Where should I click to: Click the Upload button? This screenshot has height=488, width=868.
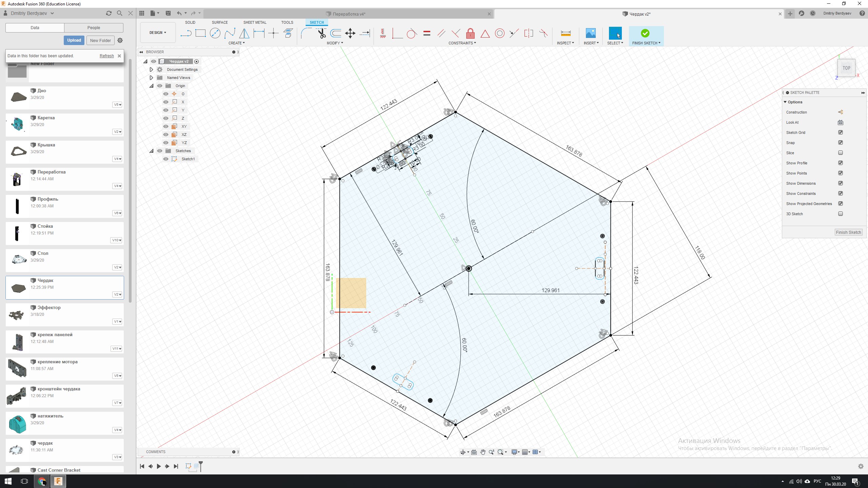pyautogui.click(x=74, y=40)
